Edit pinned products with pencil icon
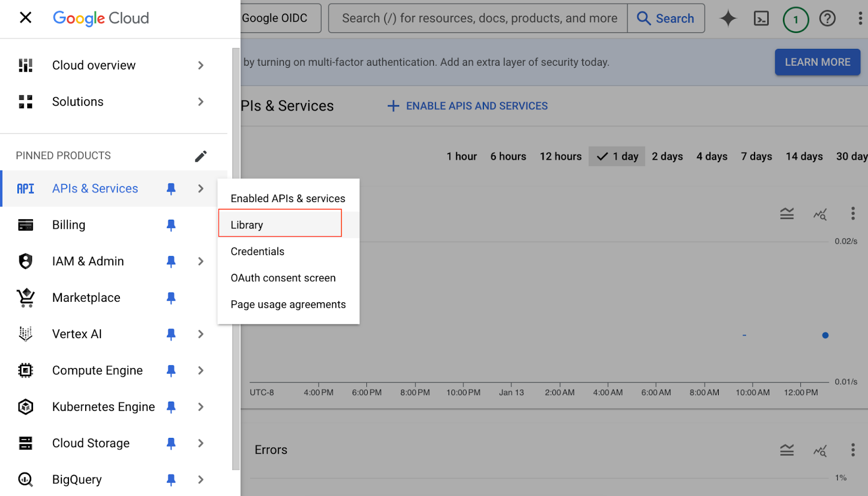Image resolution: width=868 pixels, height=496 pixels. tap(201, 156)
